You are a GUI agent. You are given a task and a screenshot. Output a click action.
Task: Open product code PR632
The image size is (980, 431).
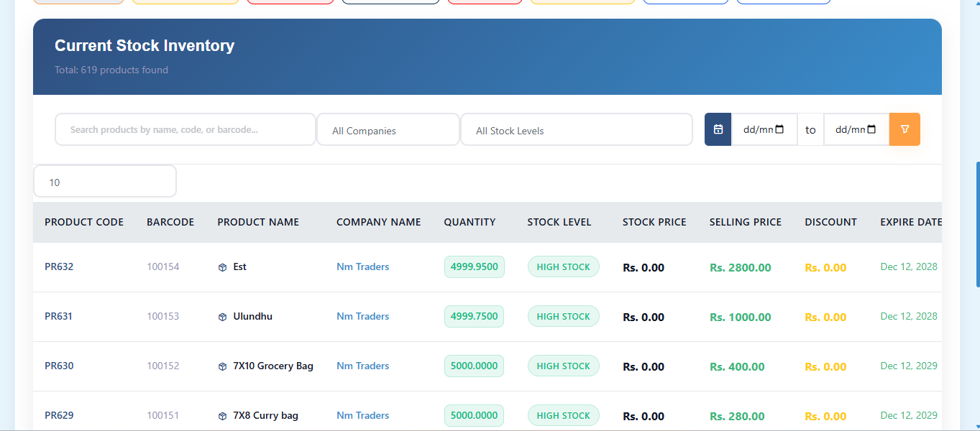coord(59,267)
